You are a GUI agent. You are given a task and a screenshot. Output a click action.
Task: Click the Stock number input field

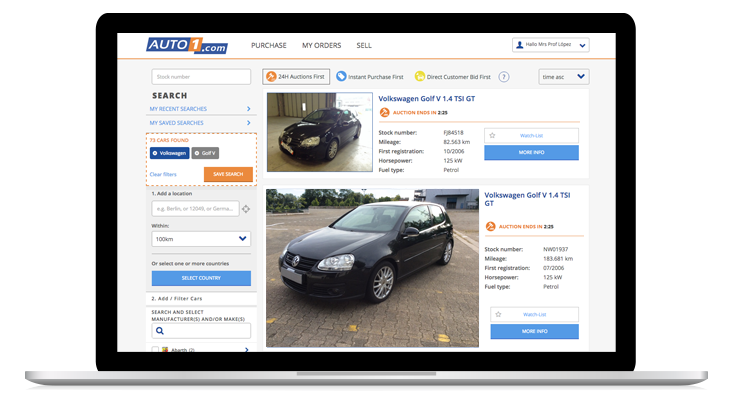point(201,77)
